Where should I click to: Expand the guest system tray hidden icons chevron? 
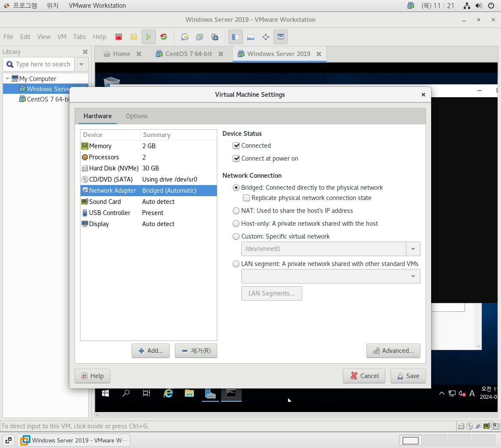(441, 394)
